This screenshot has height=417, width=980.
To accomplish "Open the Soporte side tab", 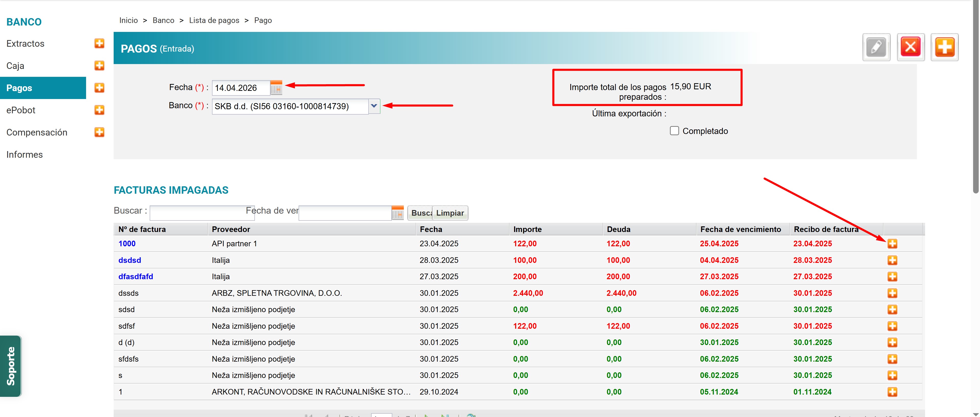I will tap(11, 366).
